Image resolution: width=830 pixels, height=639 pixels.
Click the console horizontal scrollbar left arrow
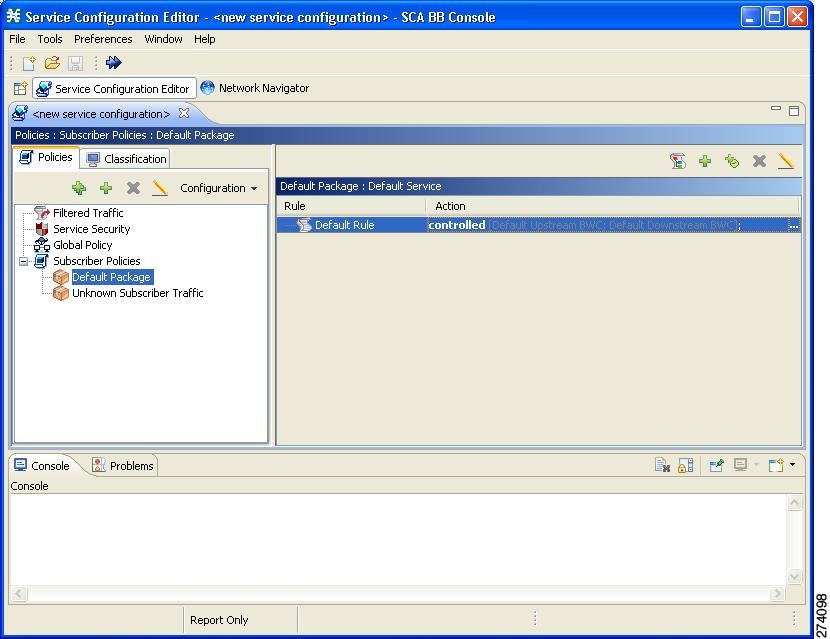(19, 593)
